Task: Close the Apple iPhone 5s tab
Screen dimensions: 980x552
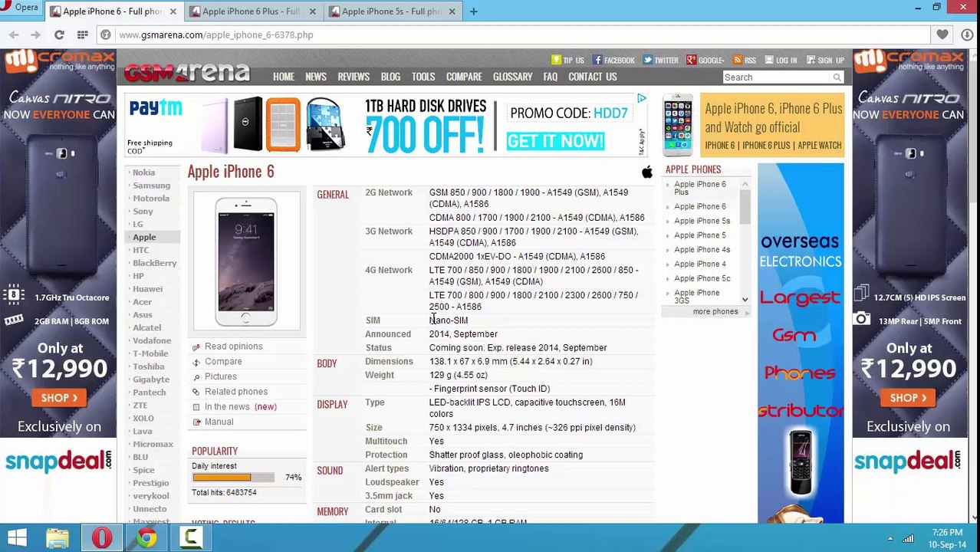Action: [452, 11]
